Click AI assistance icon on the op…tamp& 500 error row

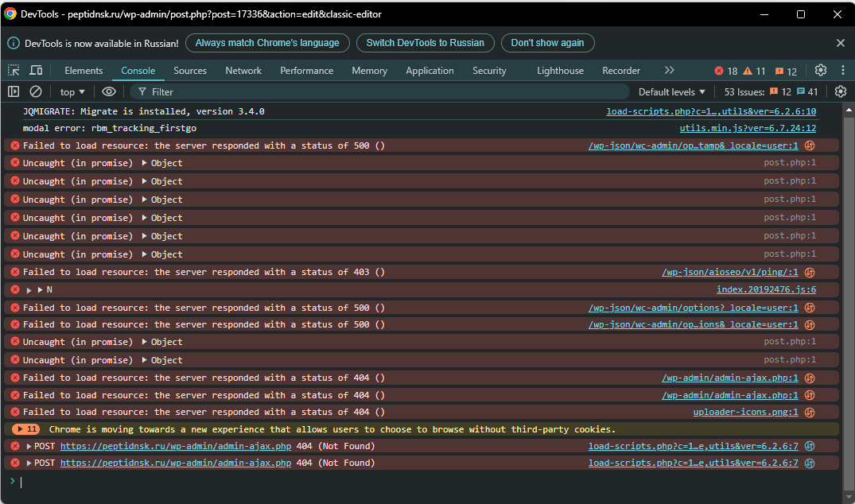(810, 145)
